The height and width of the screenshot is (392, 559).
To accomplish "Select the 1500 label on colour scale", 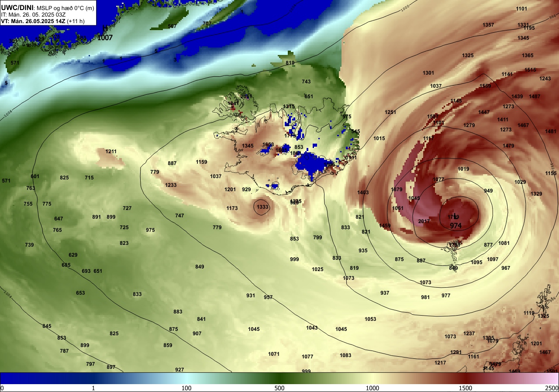I will pyautogui.click(x=466, y=388).
